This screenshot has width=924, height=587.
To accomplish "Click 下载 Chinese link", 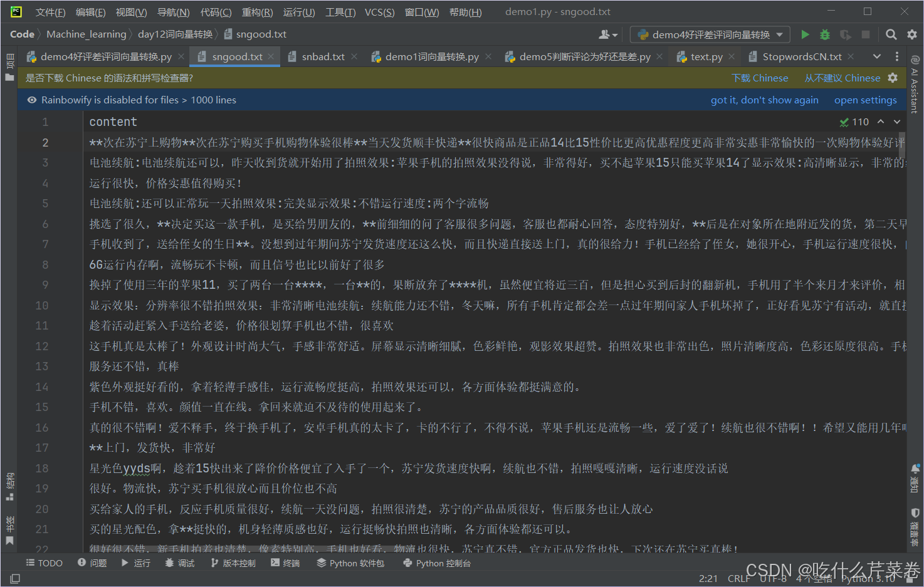I will point(760,78).
